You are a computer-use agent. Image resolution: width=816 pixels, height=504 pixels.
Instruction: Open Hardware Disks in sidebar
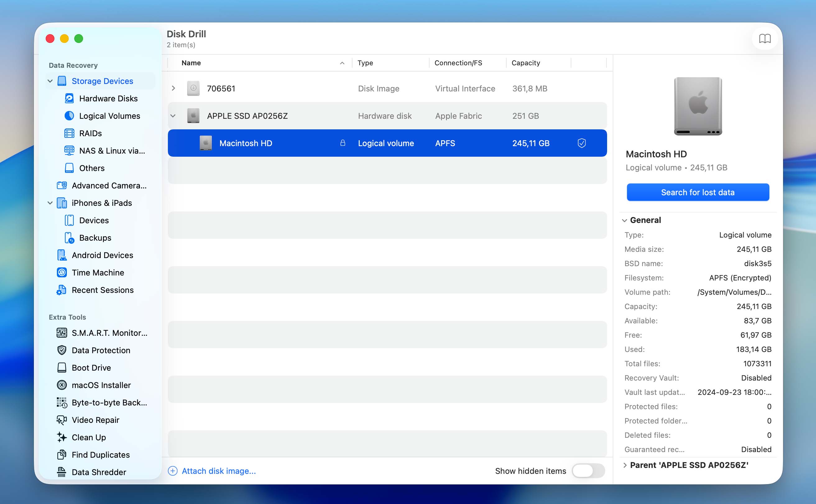[108, 98]
